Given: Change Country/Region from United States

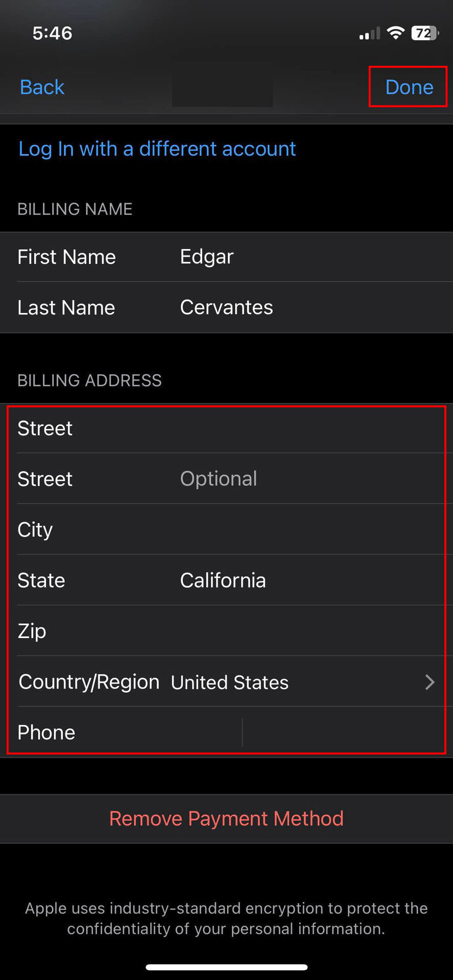Looking at the screenshot, I should (x=230, y=682).
